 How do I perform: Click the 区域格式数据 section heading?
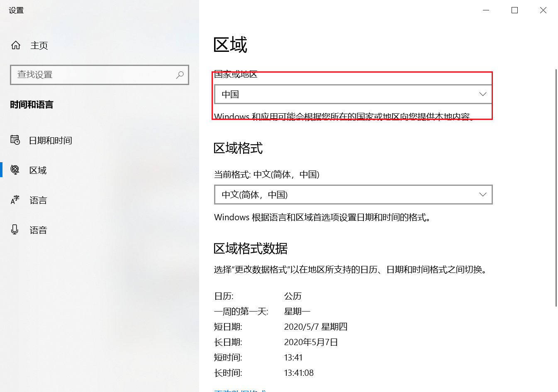point(251,248)
